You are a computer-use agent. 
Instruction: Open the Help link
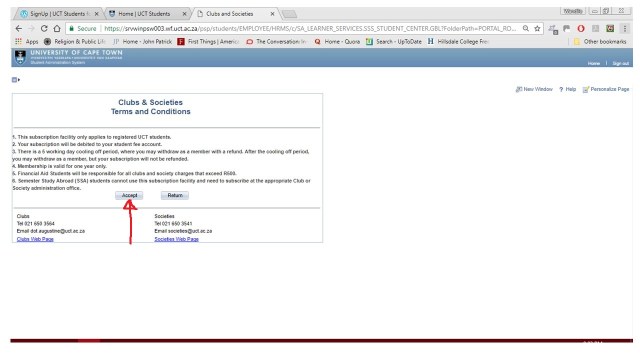pyautogui.click(x=568, y=89)
